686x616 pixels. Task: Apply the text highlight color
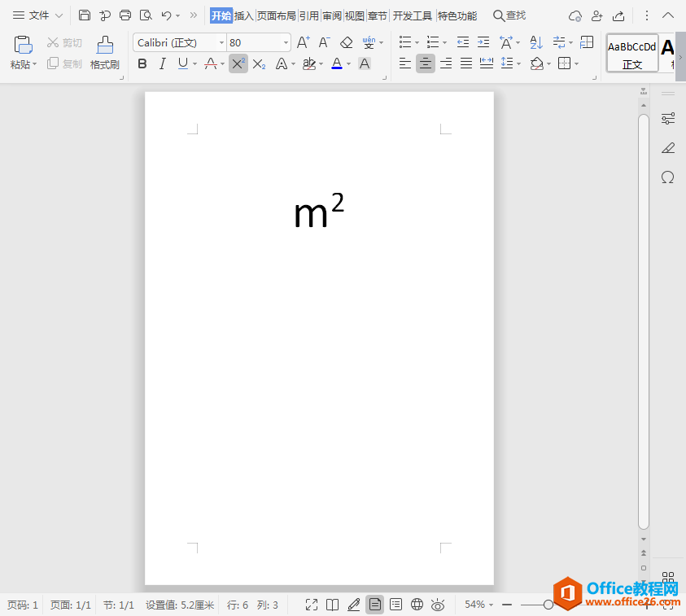tap(309, 63)
